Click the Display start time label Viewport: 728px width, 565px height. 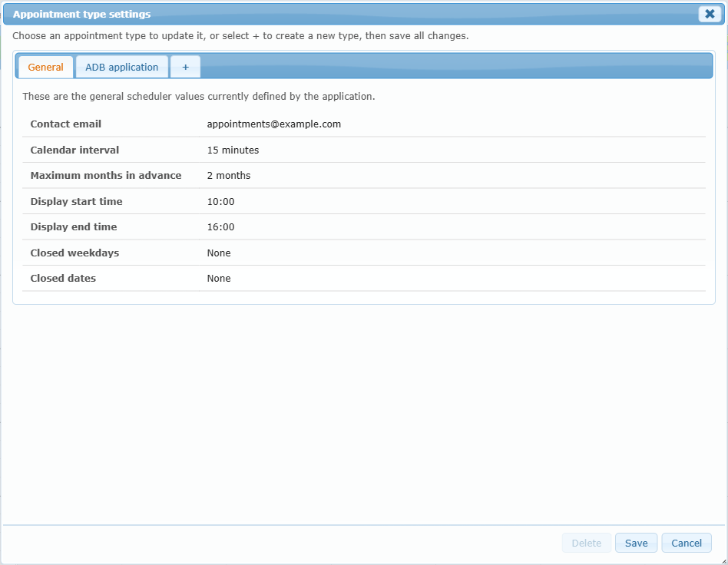77,201
